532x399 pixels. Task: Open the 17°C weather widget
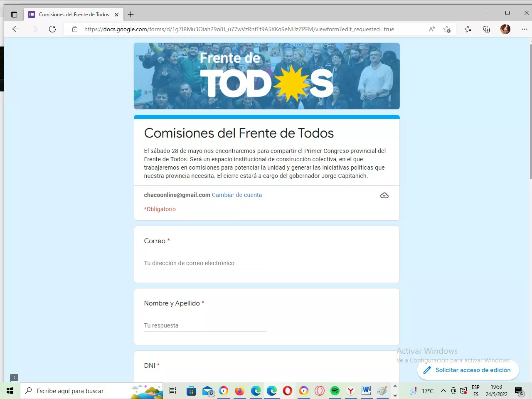[422, 391]
